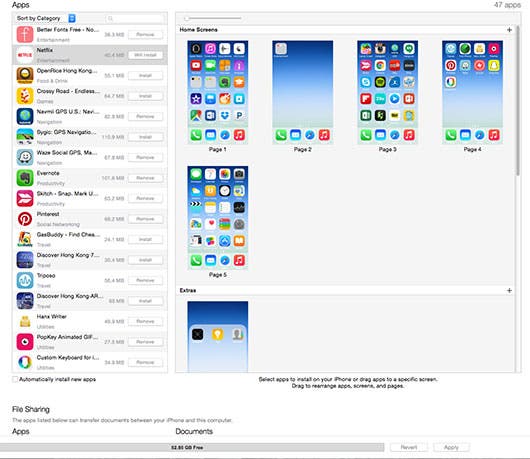Click the Waze app icon
This screenshot has height=459, width=530.
click(25, 157)
